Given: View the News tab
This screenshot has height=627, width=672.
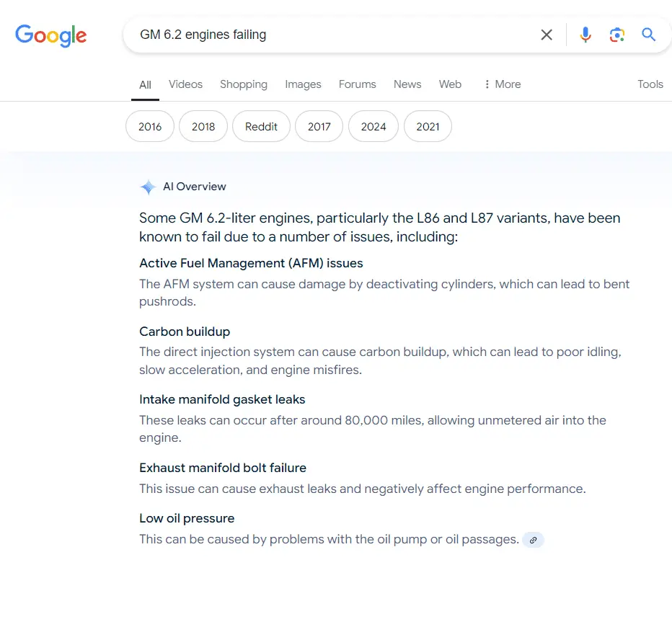Looking at the screenshot, I should point(407,84).
